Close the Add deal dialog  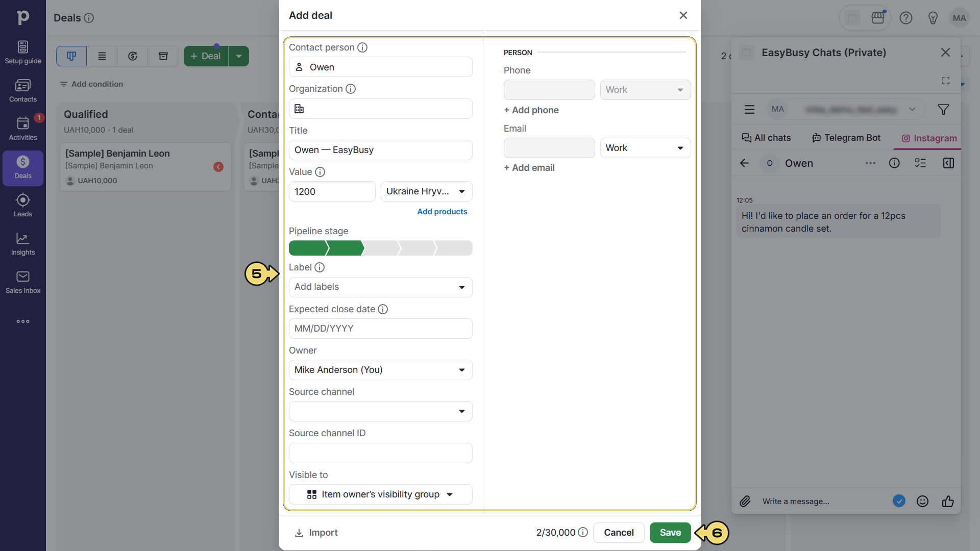pyautogui.click(x=683, y=15)
